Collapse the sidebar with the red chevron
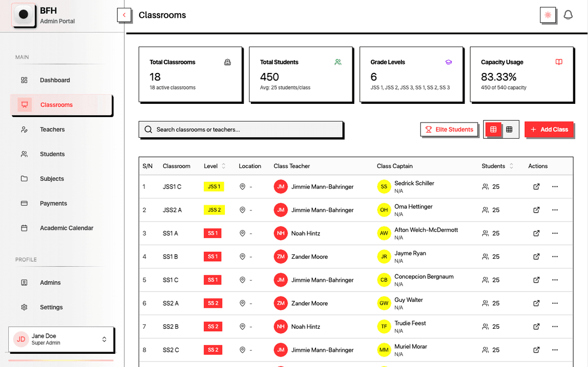 coord(124,15)
